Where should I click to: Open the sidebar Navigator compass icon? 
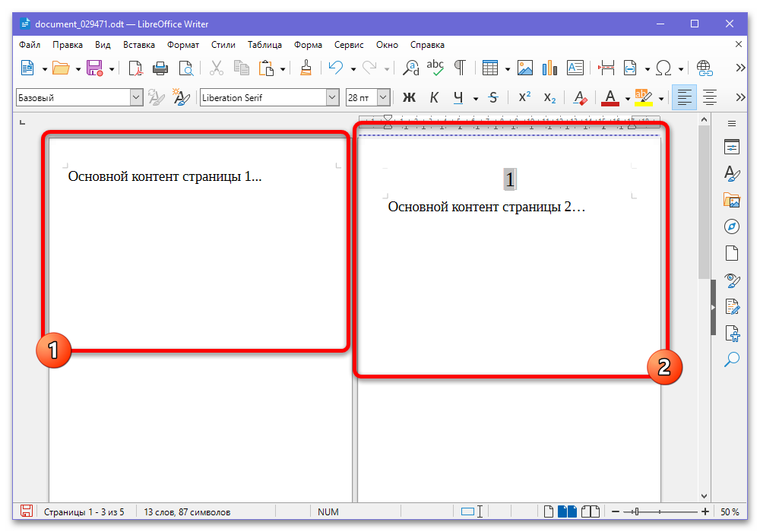click(x=731, y=226)
